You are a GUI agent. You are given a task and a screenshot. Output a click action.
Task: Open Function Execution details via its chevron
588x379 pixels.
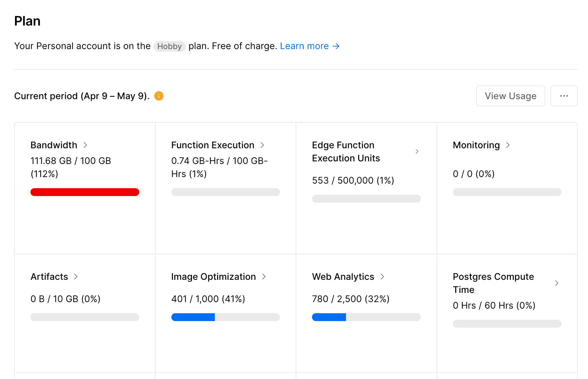(263, 145)
